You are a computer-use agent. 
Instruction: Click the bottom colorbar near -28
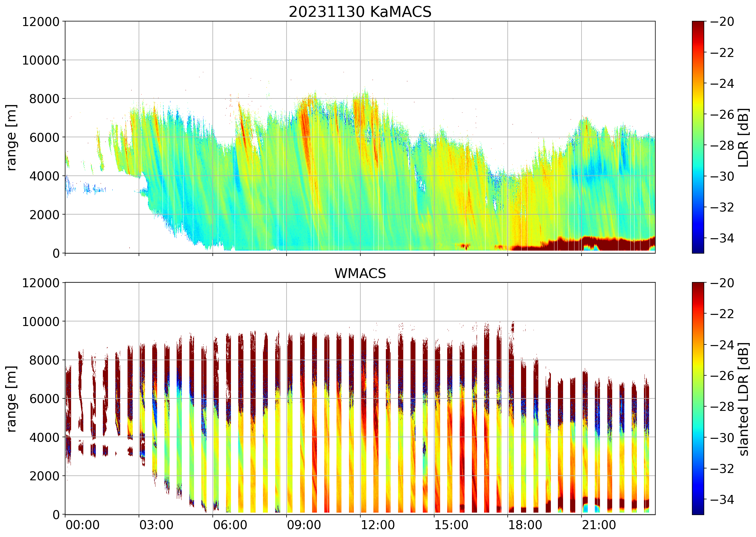698,406
